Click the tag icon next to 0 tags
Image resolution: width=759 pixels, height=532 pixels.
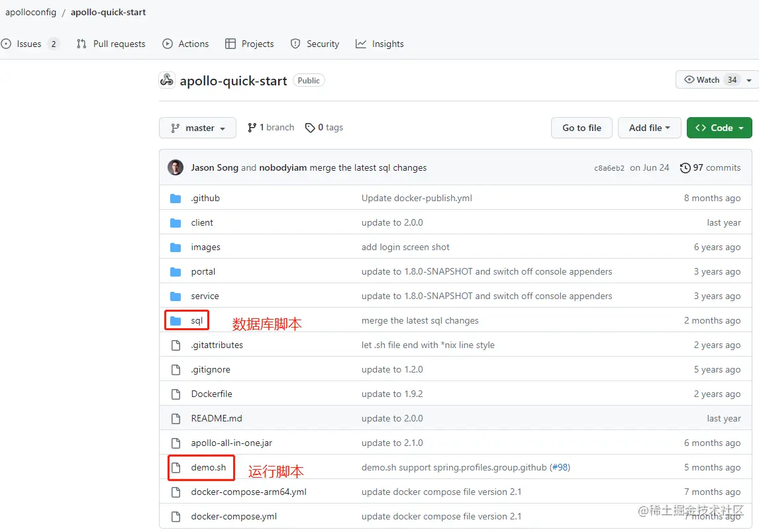310,128
